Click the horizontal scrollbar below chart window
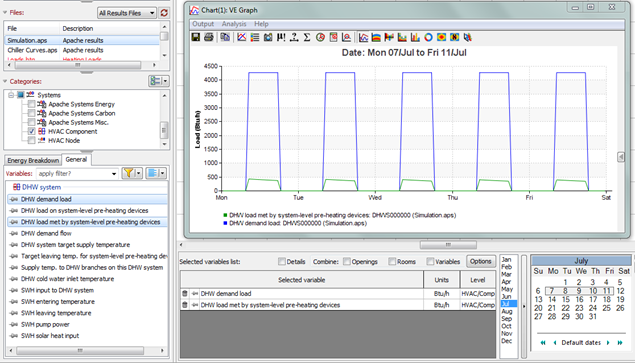 (447, 245)
